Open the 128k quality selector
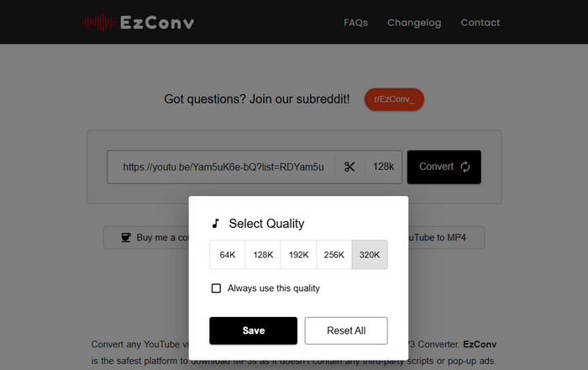This screenshot has height=370, width=588. point(384,166)
